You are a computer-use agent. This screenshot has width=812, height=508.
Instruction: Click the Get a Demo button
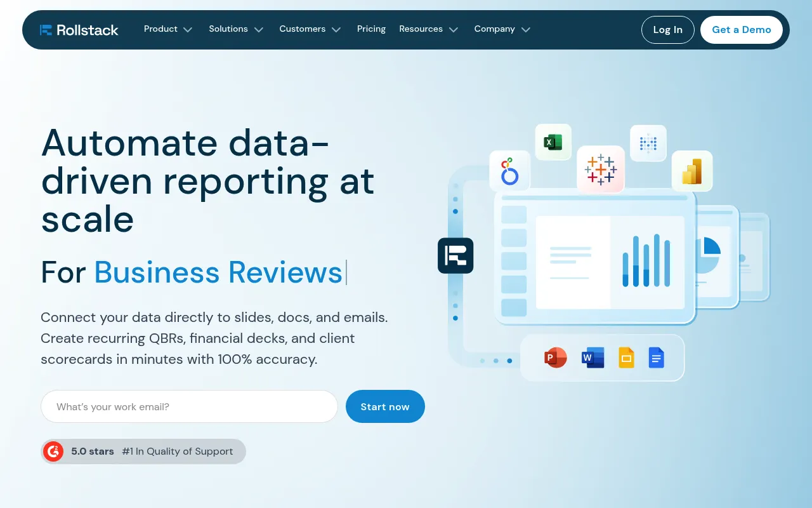point(742,30)
